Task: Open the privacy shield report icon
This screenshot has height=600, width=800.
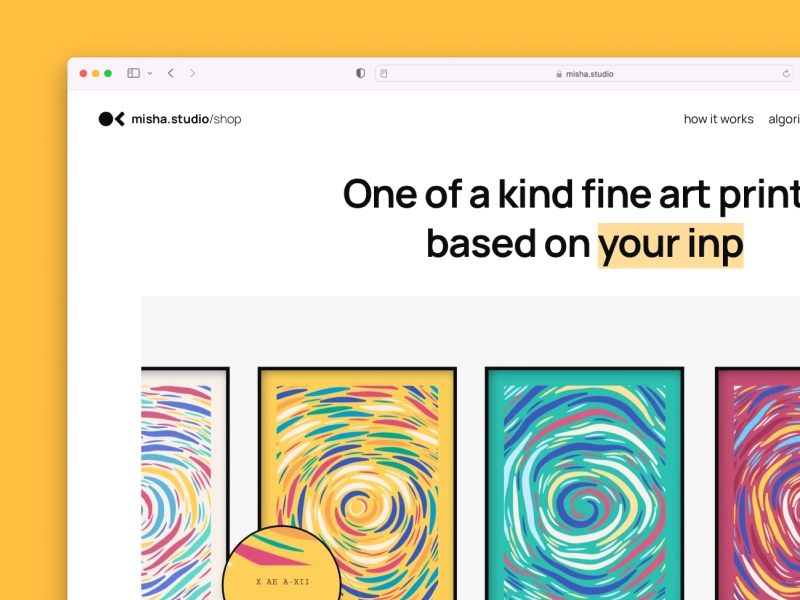Action: tap(360, 73)
